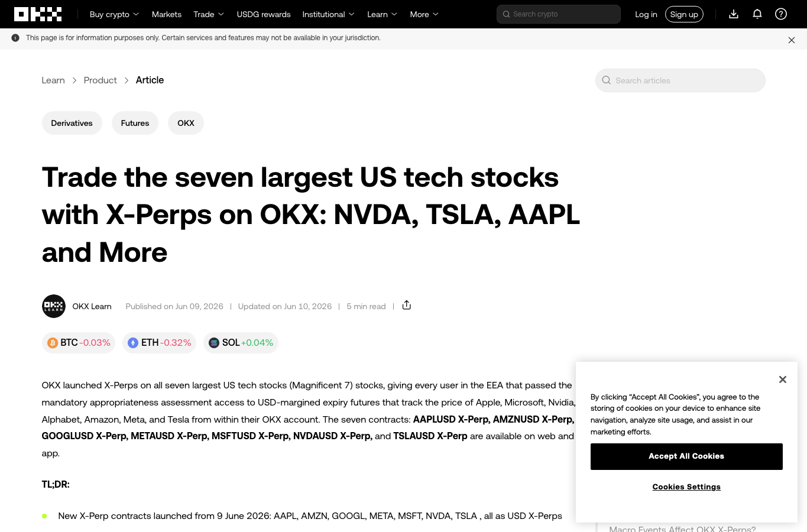The width and height of the screenshot is (807, 532).
Task: Open Cookies Settings link
Action: 686,487
